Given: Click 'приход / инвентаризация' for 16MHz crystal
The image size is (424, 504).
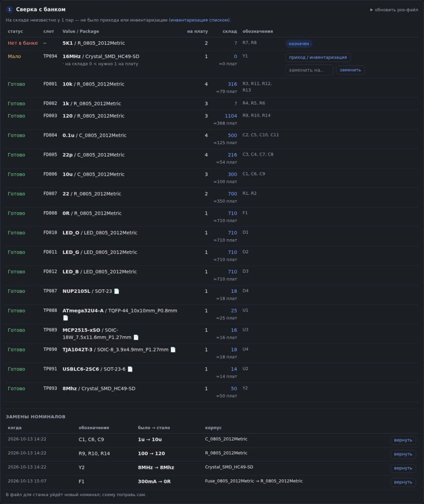Looking at the screenshot, I should tap(318, 57).
